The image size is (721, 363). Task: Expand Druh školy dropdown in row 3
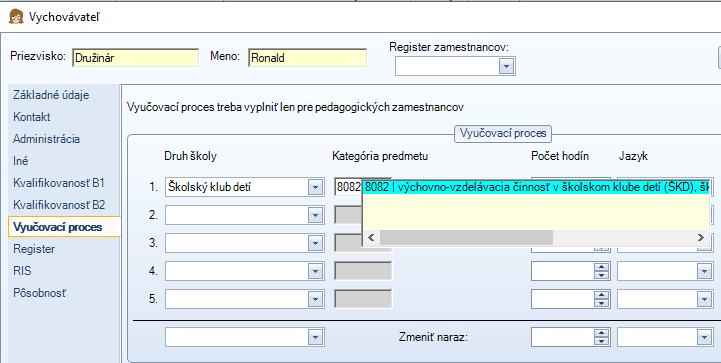pyautogui.click(x=315, y=243)
